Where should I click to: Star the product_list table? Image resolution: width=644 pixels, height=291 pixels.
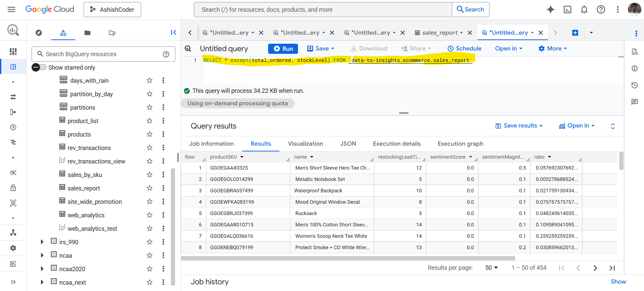point(149,121)
